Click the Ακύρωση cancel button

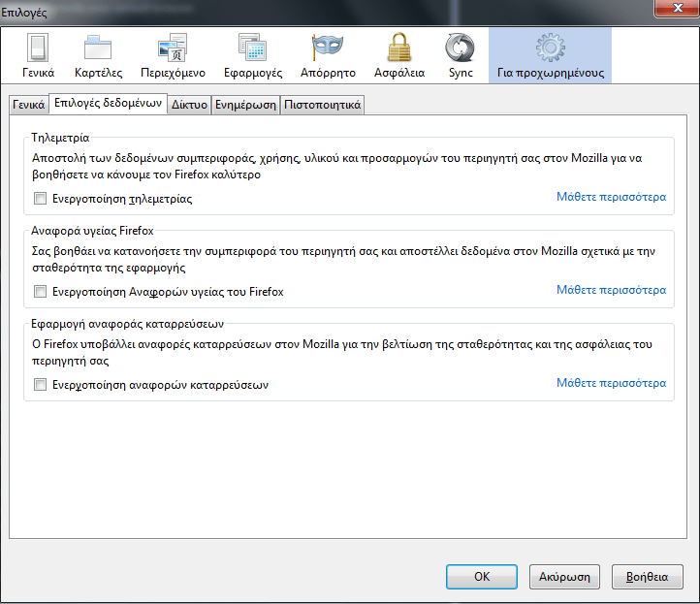click(x=564, y=576)
